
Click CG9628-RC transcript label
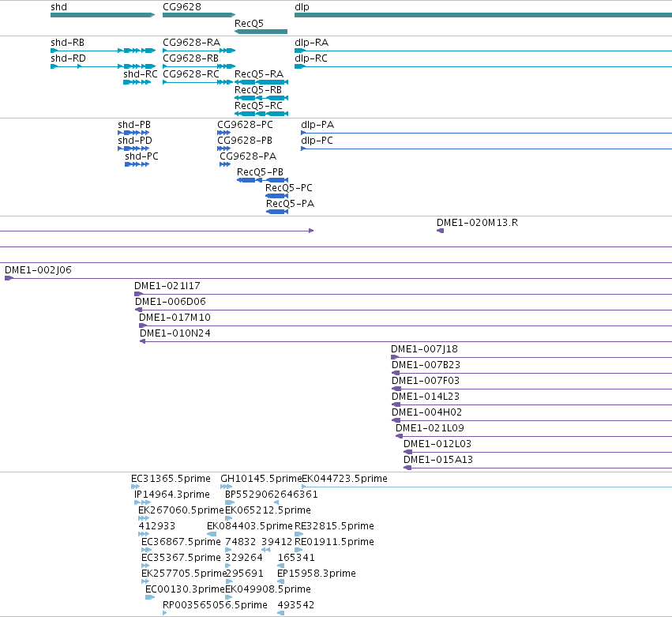tap(191, 74)
